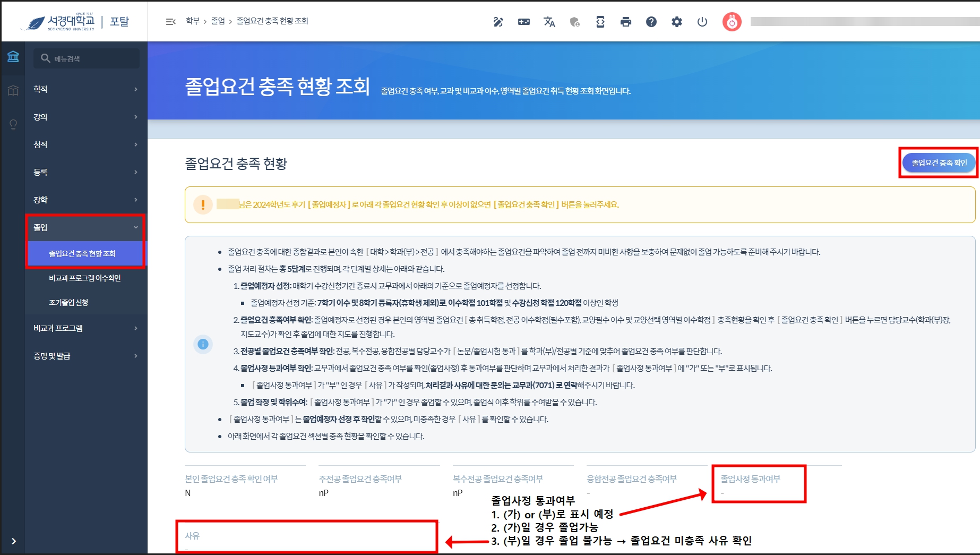
Task: Click the info icon beside the guidance box
Action: coord(203,345)
